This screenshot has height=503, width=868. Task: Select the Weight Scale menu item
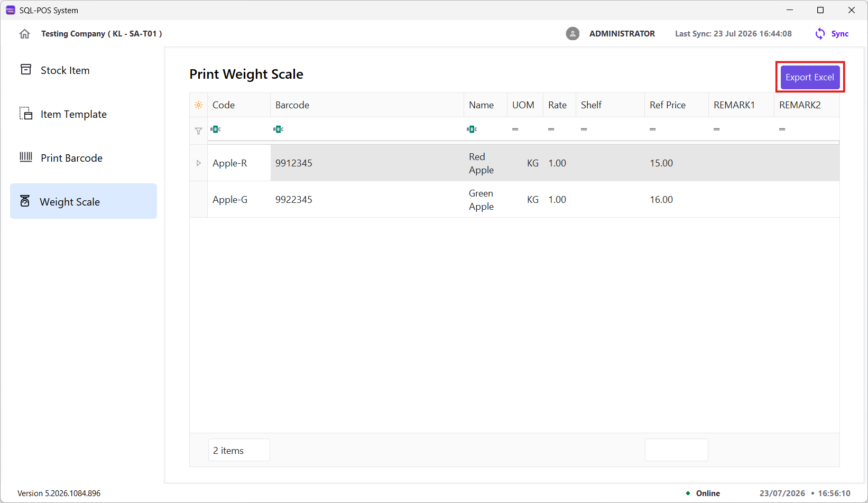(84, 201)
